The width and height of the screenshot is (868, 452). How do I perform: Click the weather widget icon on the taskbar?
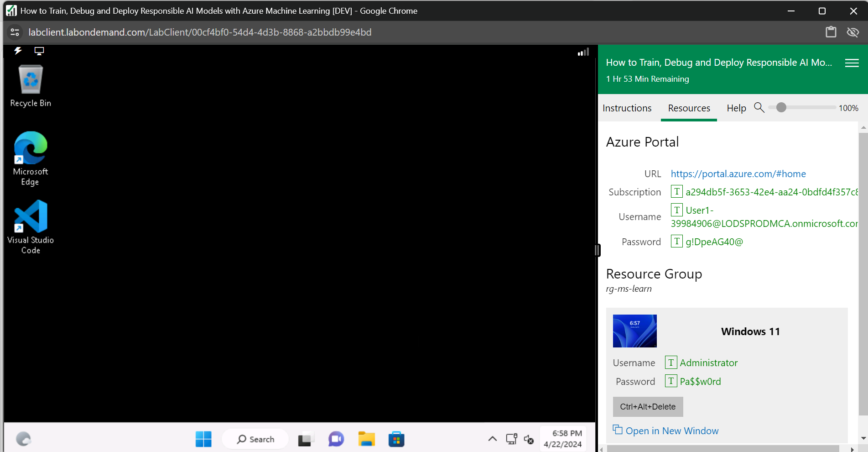pos(23,439)
